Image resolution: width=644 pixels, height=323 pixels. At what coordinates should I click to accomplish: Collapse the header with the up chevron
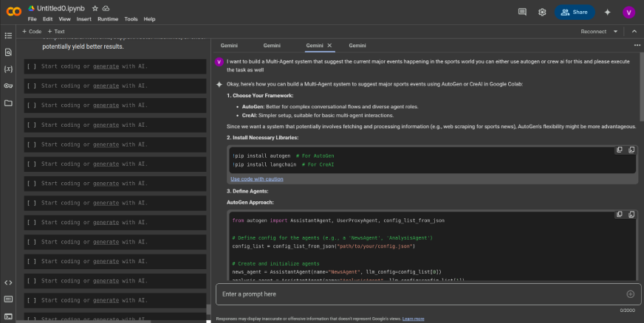click(x=634, y=32)
